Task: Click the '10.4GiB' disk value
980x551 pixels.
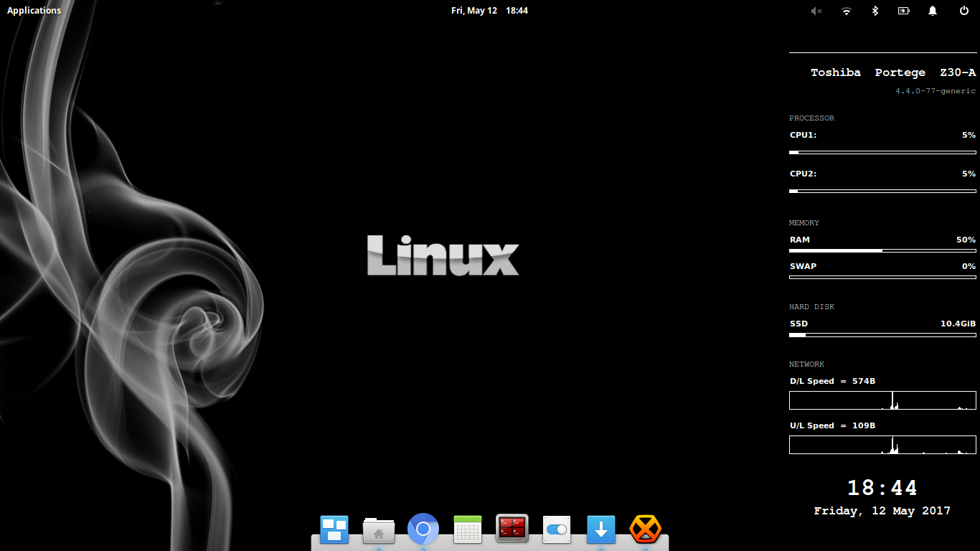Action: (x=958, y=324)
